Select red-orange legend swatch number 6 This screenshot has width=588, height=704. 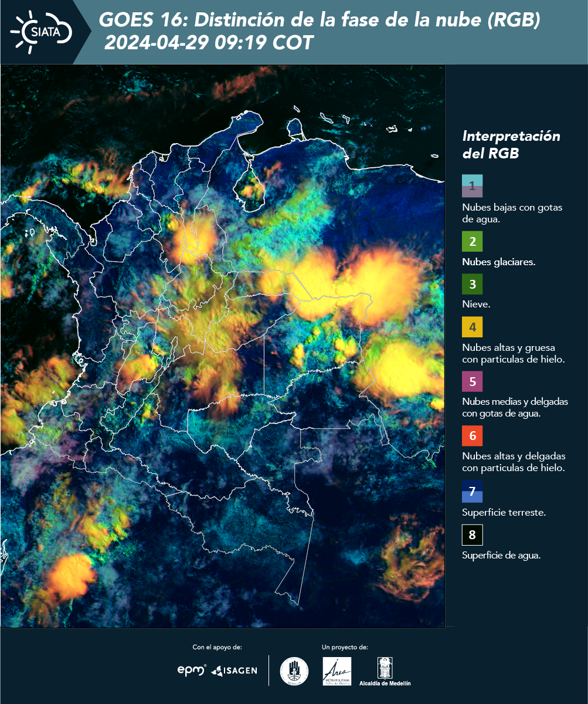coord(473,436)
